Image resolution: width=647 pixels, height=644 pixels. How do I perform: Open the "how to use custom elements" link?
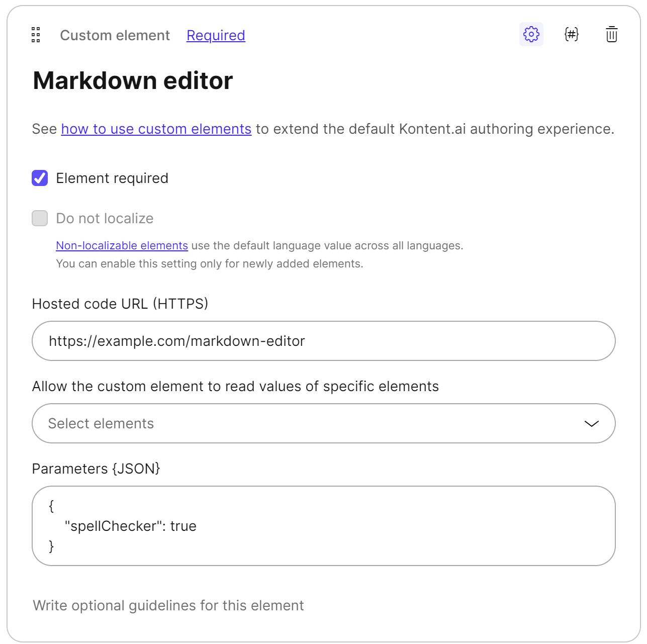point(156,129)
